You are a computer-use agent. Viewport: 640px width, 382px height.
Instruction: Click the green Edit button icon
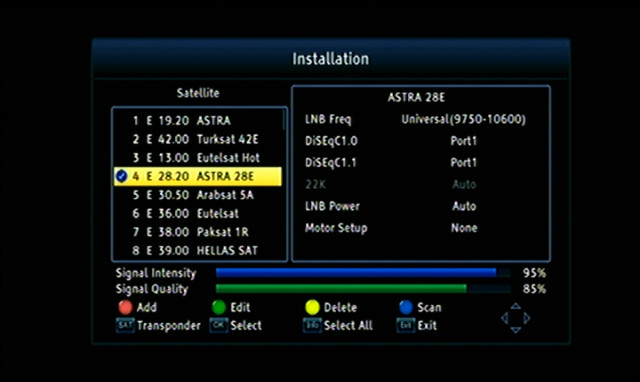219,307
